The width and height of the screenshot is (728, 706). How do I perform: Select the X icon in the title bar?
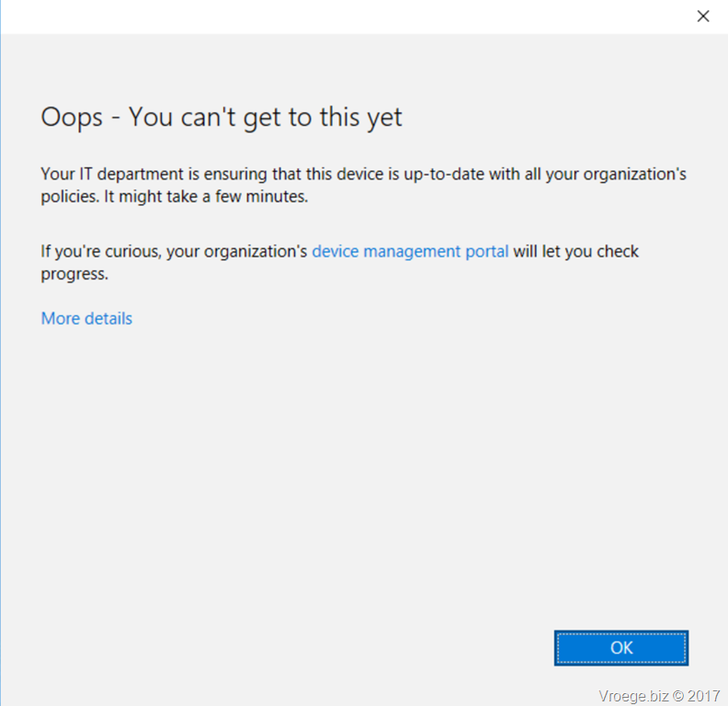[703, 17]
